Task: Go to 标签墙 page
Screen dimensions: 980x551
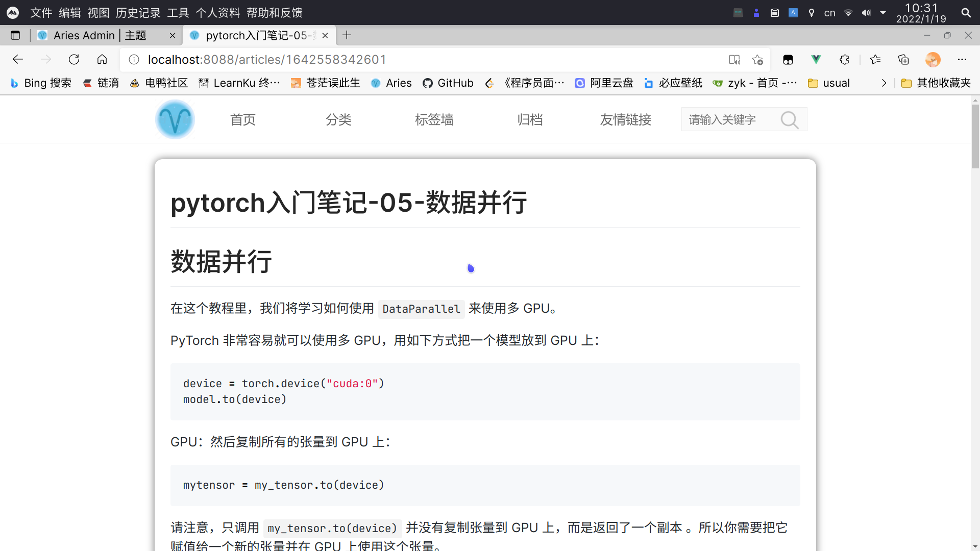Action: tap(434, 120)
